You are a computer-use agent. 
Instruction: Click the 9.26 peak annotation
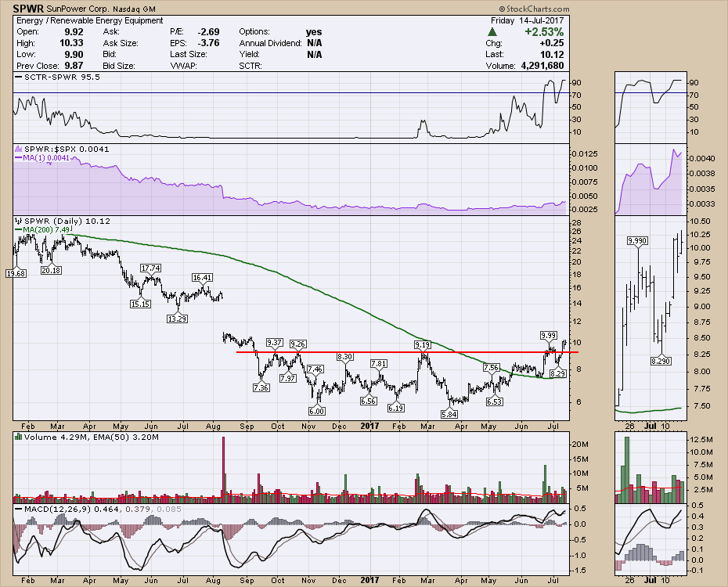(297, 344)
